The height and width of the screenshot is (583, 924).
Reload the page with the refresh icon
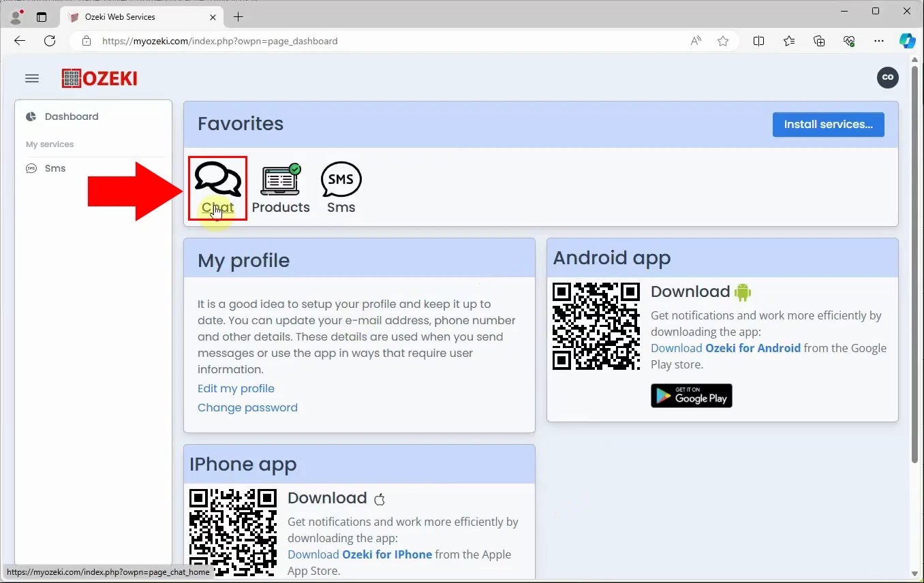pyautogui.click(x=50, y=41)
